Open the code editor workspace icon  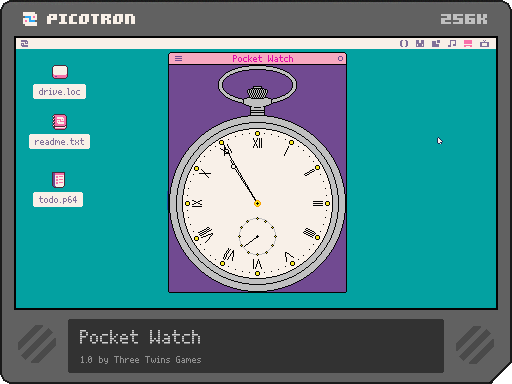coord(404,44)
